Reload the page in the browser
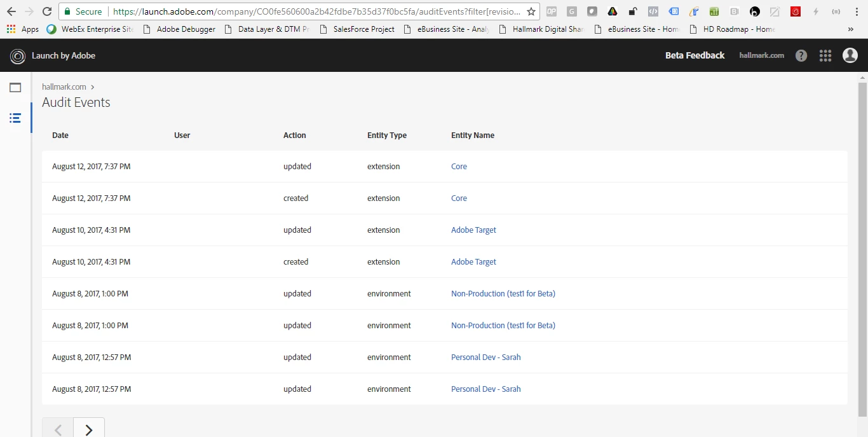868x437 pixels. [47, 11]
